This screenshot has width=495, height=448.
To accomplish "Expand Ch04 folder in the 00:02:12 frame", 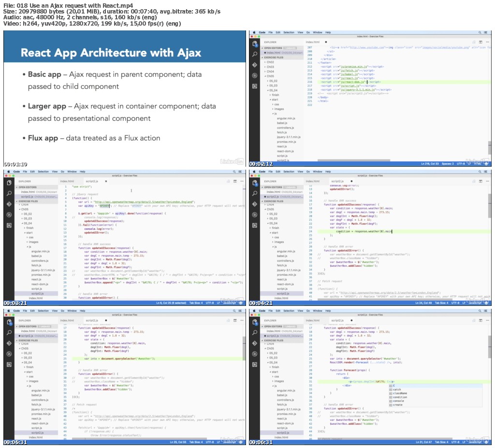I will (270, 72).
